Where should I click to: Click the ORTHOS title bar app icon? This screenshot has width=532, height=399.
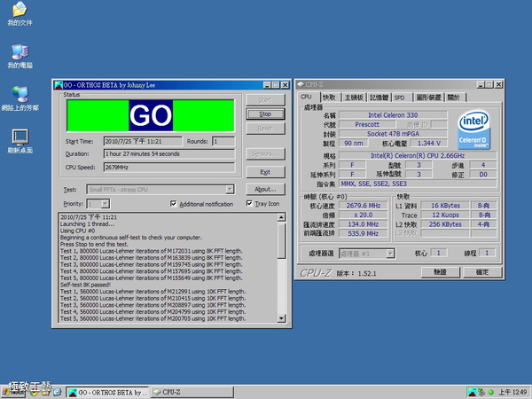(59, 85)
